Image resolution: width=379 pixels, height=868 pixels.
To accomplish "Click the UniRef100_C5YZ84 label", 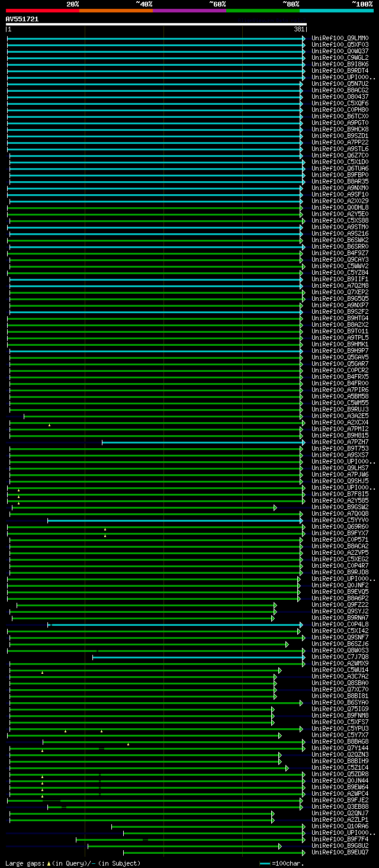I will 340,273.
